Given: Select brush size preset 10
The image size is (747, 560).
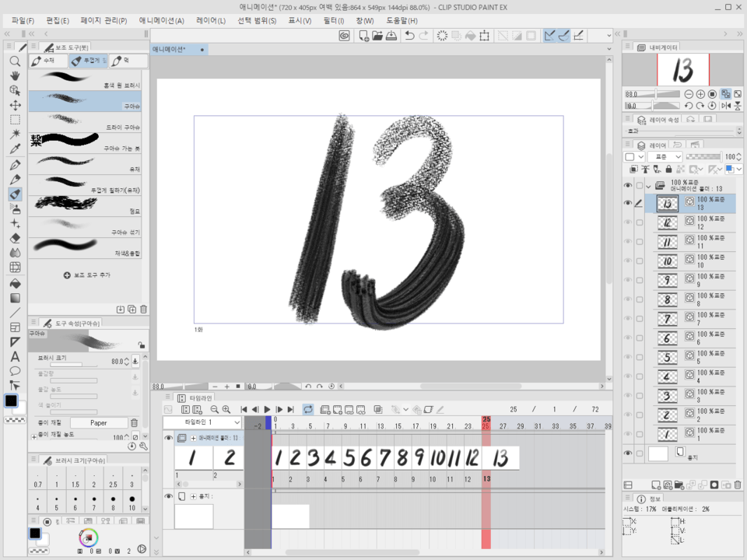Looking at the screenshot, I should (132, 501).
